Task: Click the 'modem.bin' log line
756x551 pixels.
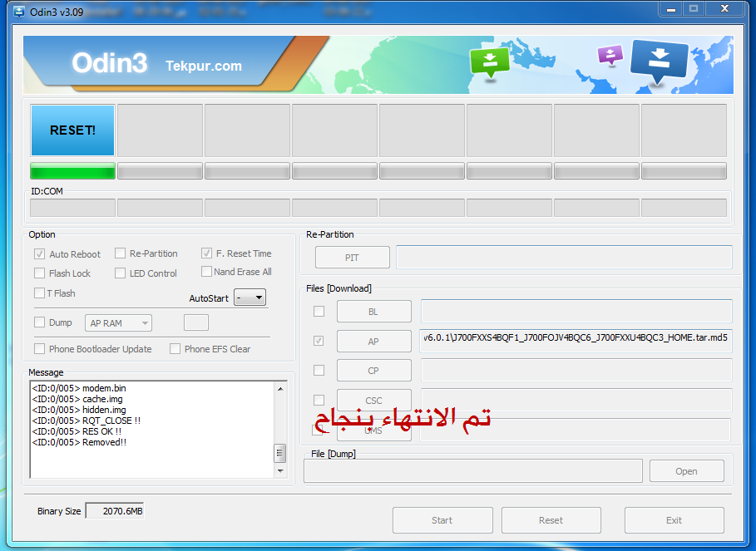Action: pos(79,388)
